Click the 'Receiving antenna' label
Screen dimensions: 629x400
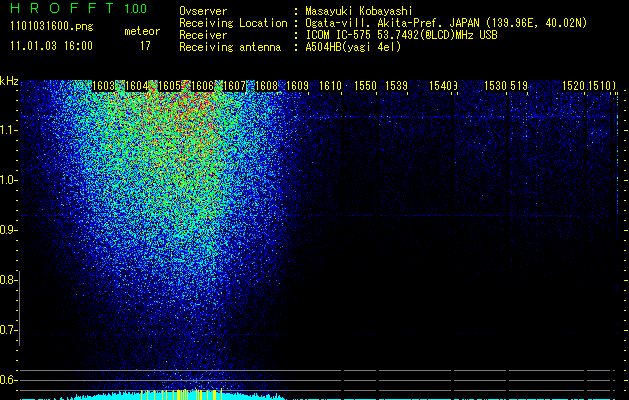pyautogui.click(x=230, y=47)
